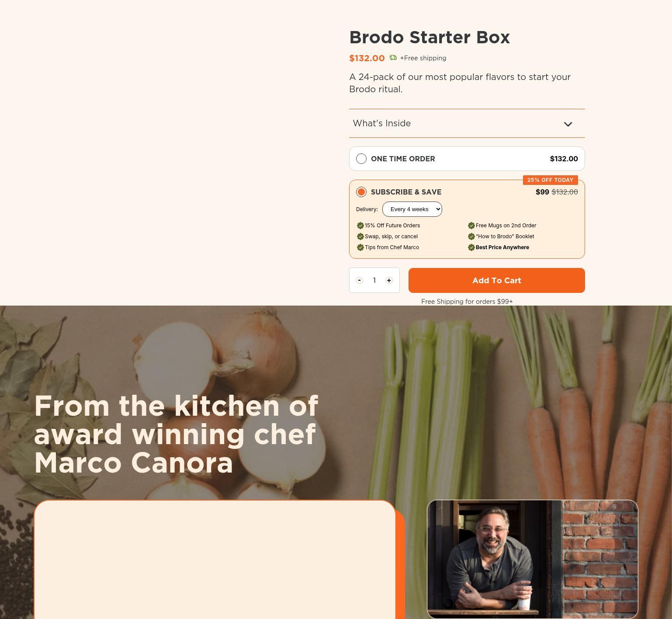Choose the Subscribe & Save option card price
The width and height of the screenshot is (672, 619).
point(557,192)
